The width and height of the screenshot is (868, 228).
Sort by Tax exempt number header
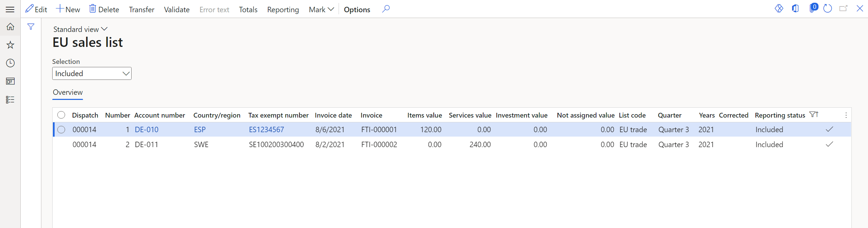point(278,115)
